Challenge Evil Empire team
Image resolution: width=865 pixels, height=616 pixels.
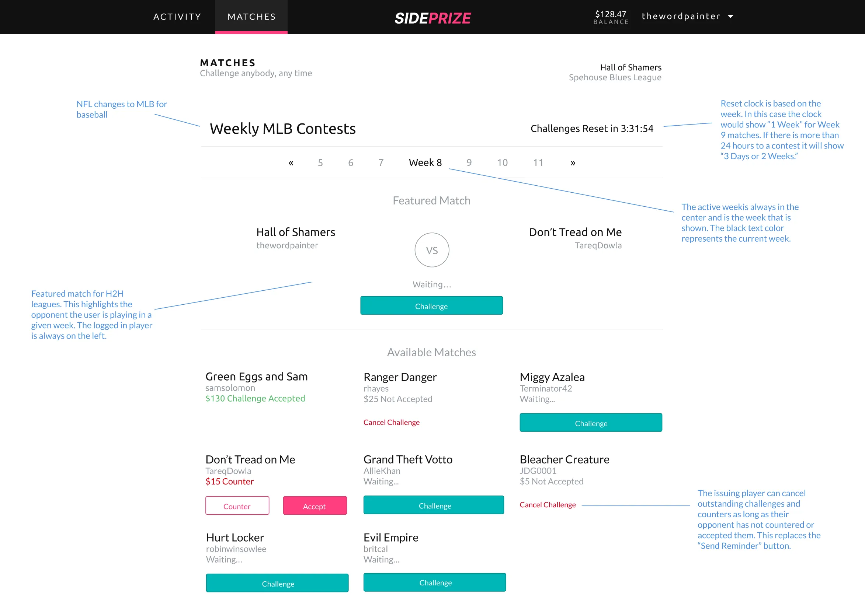click(x=435, y=582)
